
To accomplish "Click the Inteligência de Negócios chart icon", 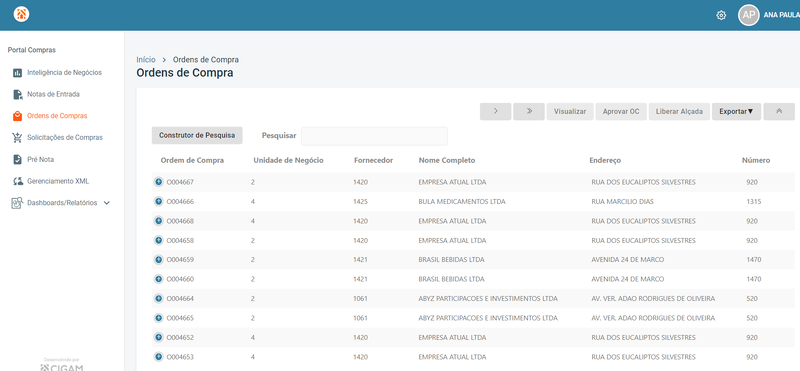I will [17, 73].
